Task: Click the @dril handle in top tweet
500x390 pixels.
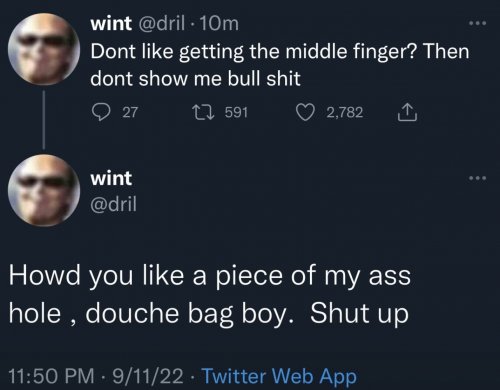Action: (x=161, y=23)
